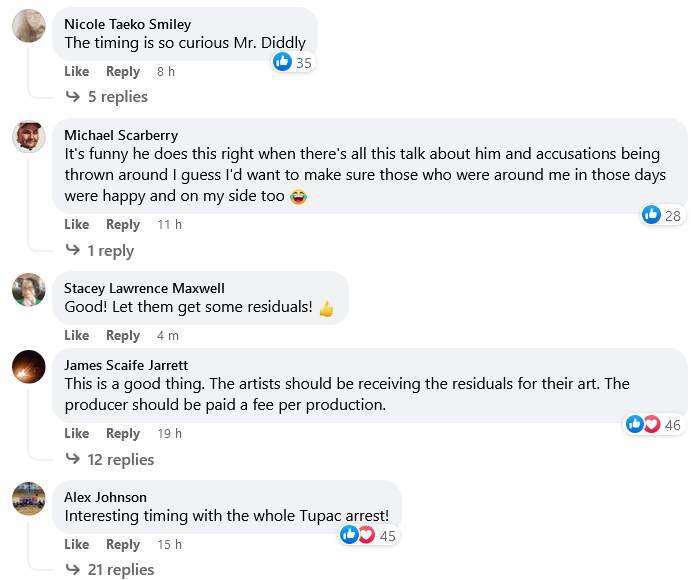Like Alex Johnson's Tupac comment
Viewport: 691px width, 580px height.
[x=77, y=545]
